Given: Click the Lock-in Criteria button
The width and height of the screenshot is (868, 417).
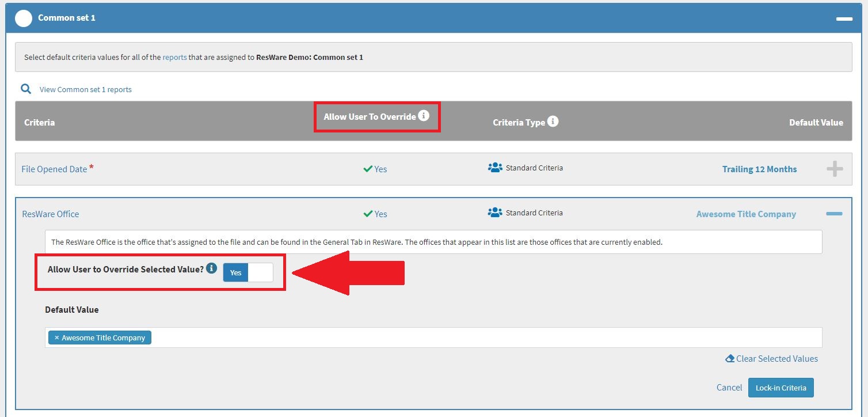Looking at the screenshot, I should tap(781, 387).
